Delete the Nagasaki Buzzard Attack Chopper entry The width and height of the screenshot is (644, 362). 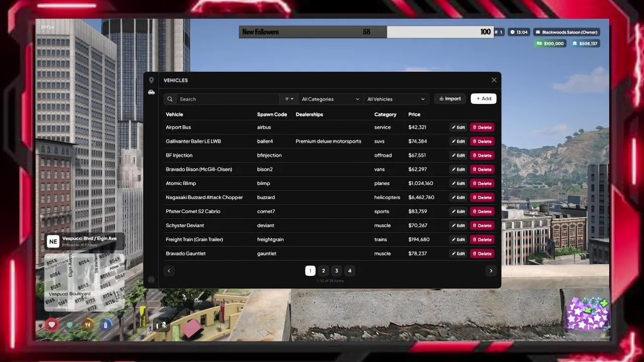482,198
